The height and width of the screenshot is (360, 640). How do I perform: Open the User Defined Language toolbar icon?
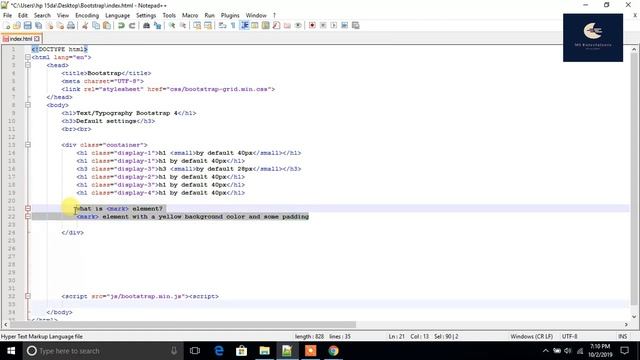pyautogui.click(x=255, y=25)
